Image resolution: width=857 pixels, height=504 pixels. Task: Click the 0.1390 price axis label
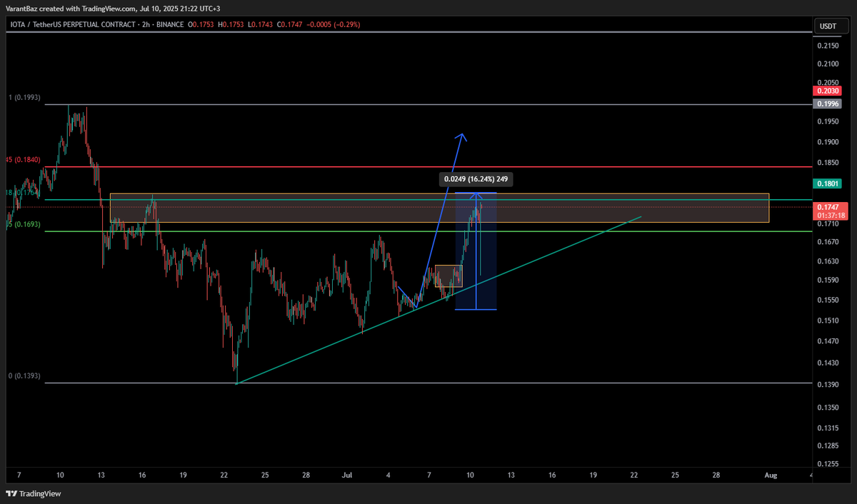pyautogui.click(x=828, y=385)
